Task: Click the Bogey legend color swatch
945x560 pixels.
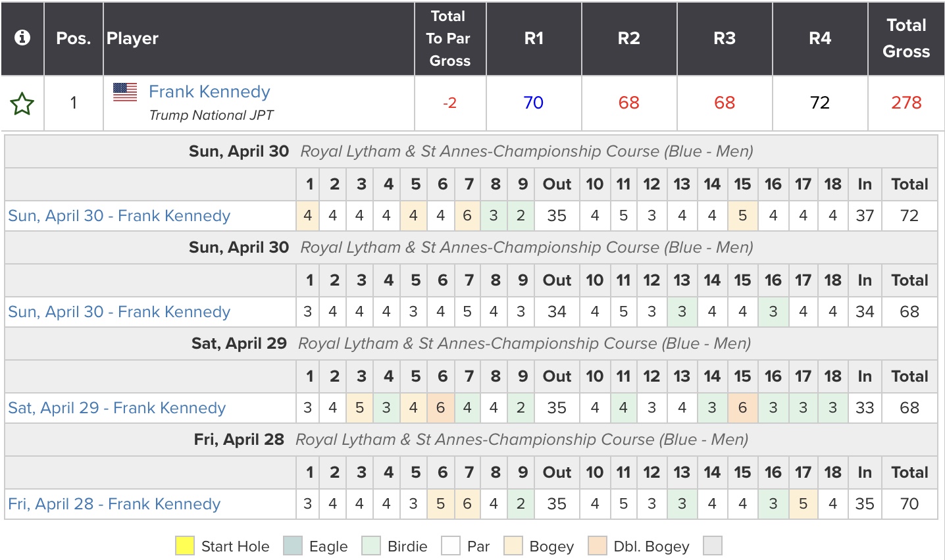Action: click(x=513, y=546)
